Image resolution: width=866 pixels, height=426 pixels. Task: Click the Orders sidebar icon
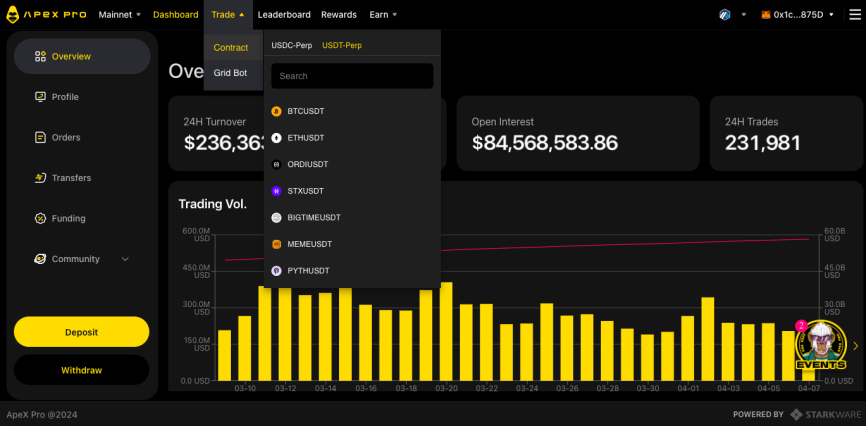tap(40, 138)
